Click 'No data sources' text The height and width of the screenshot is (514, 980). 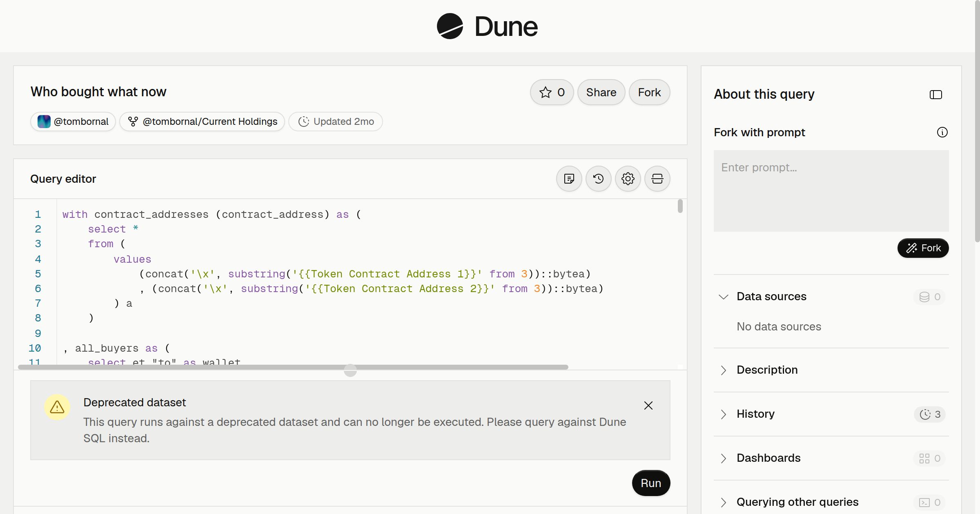[x=779, y=327]
